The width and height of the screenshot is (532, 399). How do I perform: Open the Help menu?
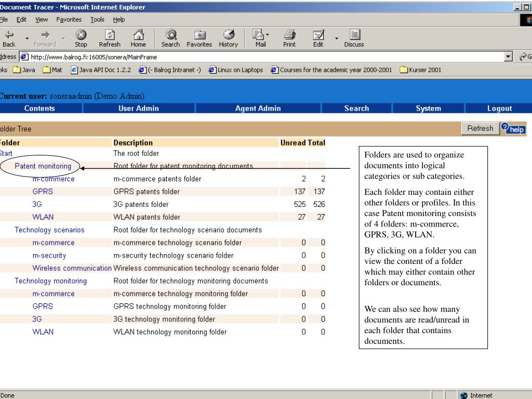(x=119, y=20)
